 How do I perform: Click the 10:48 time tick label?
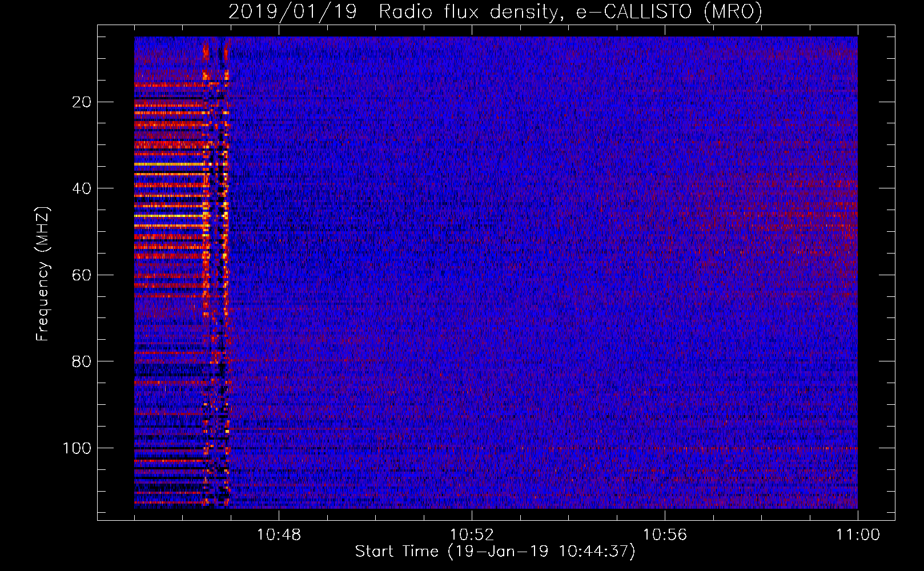[x=279, y=535]
